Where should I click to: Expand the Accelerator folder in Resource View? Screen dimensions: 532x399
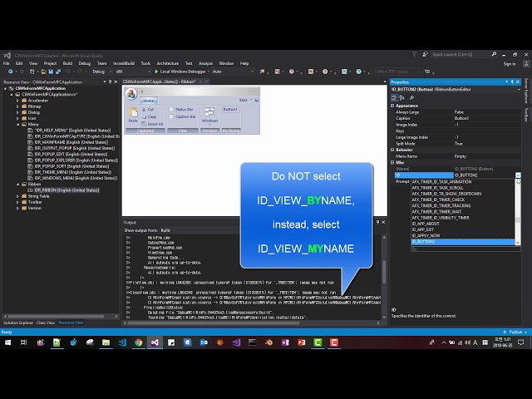[x=17, y=101]
